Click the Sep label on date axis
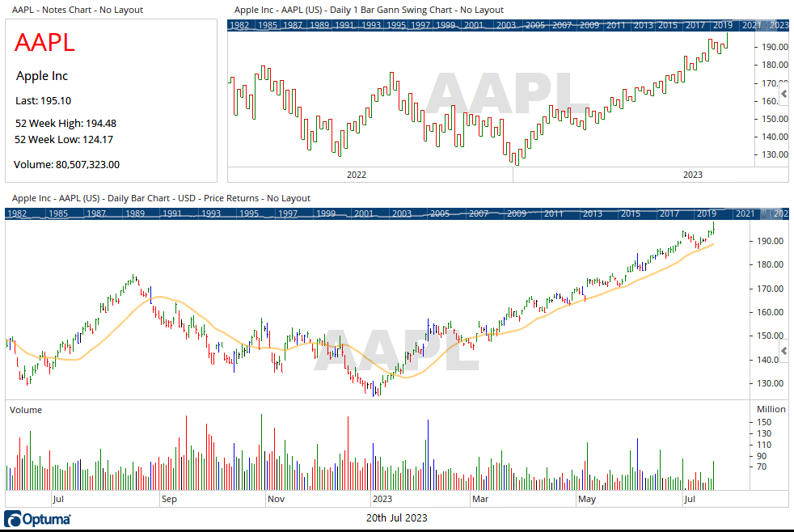 coord(169,499)
